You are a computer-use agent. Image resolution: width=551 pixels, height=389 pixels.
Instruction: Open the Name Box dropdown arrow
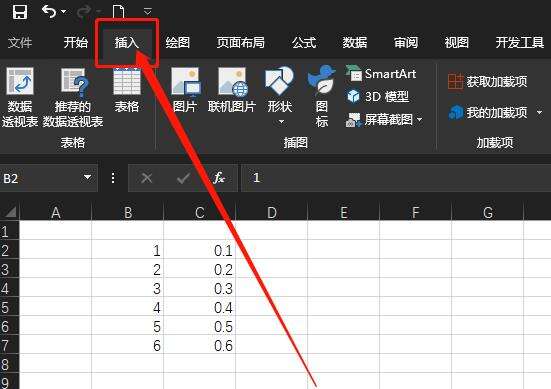[88, 178]
